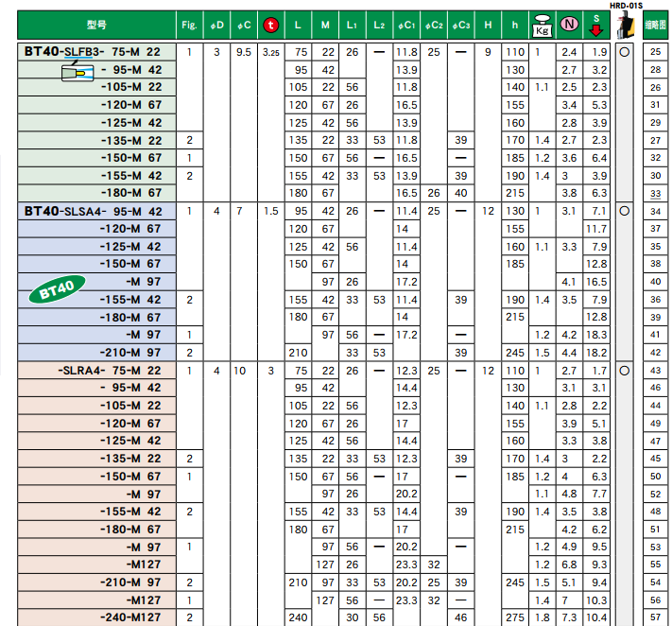Click the N value '6.8'
Screen dimensions: 672x626
(569, 565)
